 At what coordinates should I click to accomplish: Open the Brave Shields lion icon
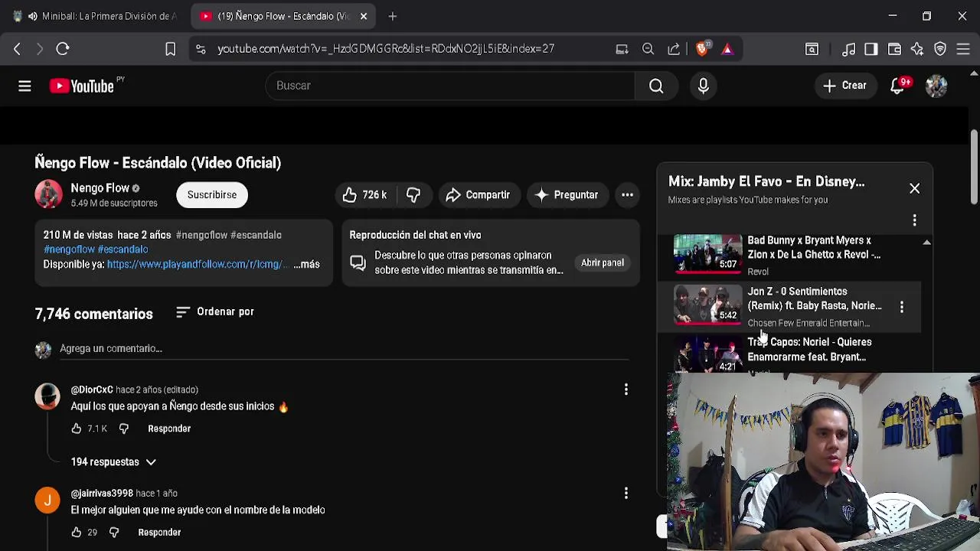702,49
